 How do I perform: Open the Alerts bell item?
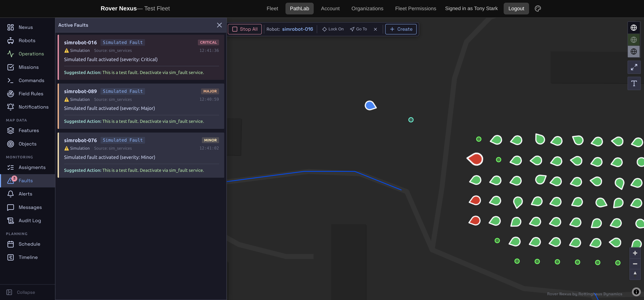(28, 194)
